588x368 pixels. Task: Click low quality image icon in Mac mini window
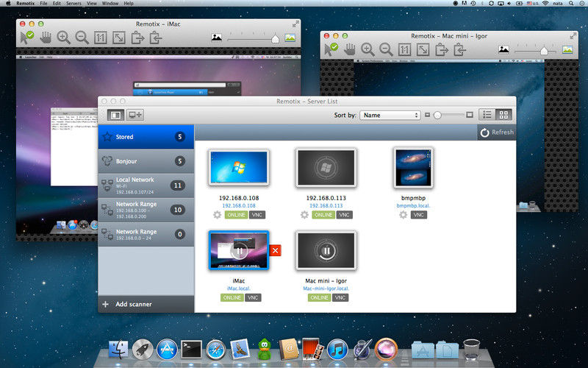point(503,49)
